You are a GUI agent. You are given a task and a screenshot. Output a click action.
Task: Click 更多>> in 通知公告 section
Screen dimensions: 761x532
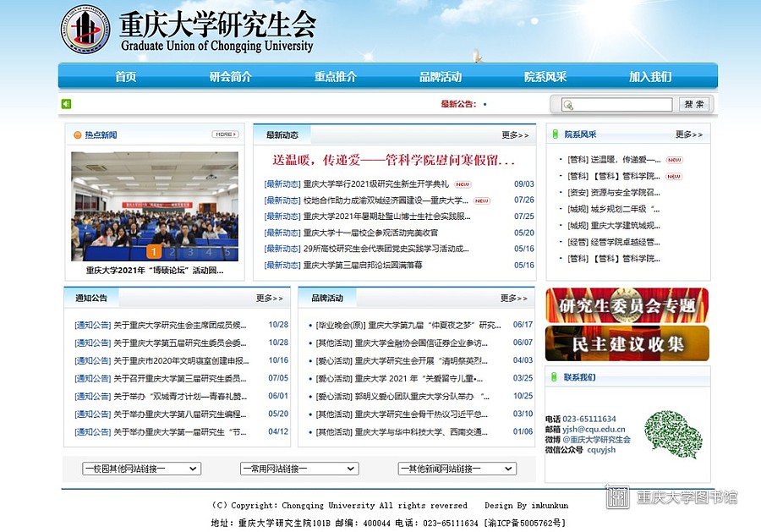(x=270, y=298)
